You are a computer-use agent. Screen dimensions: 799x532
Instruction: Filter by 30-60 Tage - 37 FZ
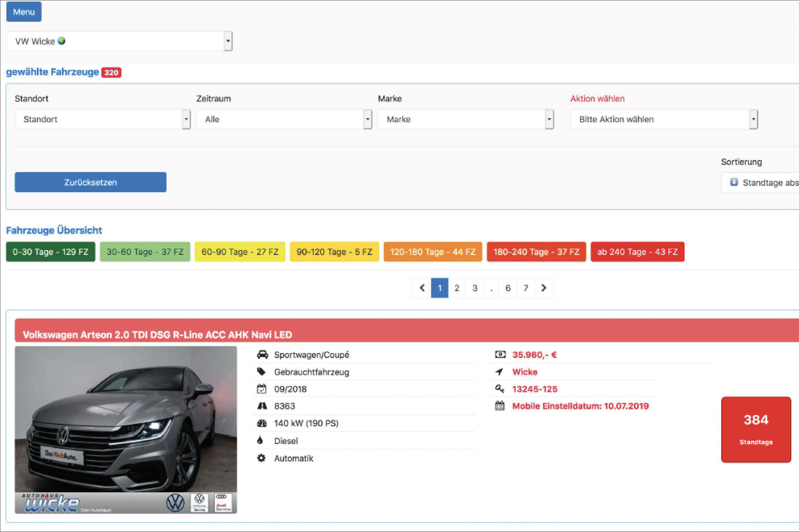point(145,252)
